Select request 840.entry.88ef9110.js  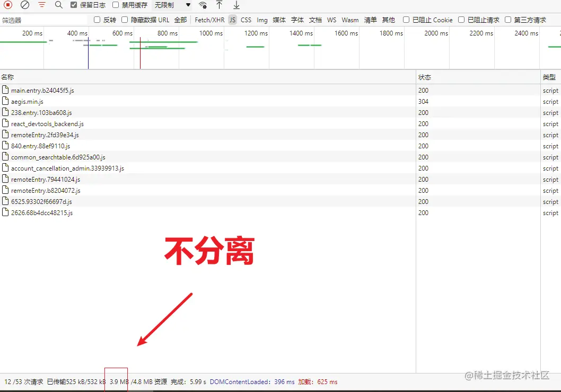[280, 146]
